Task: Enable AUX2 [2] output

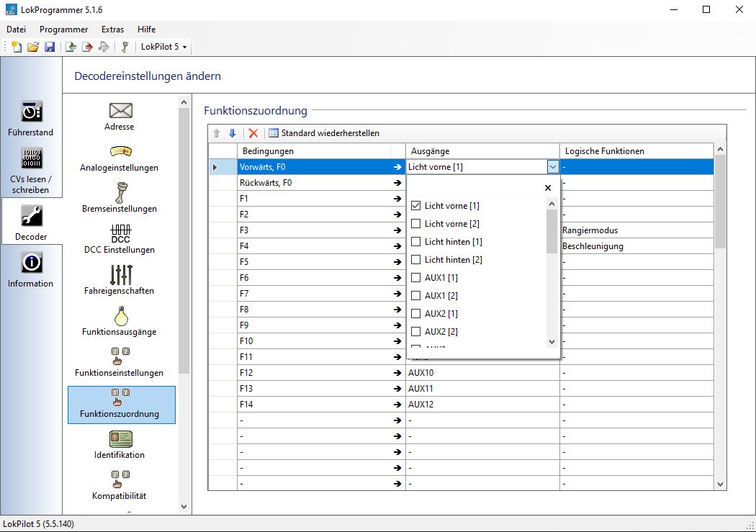Action: [415, 332]
